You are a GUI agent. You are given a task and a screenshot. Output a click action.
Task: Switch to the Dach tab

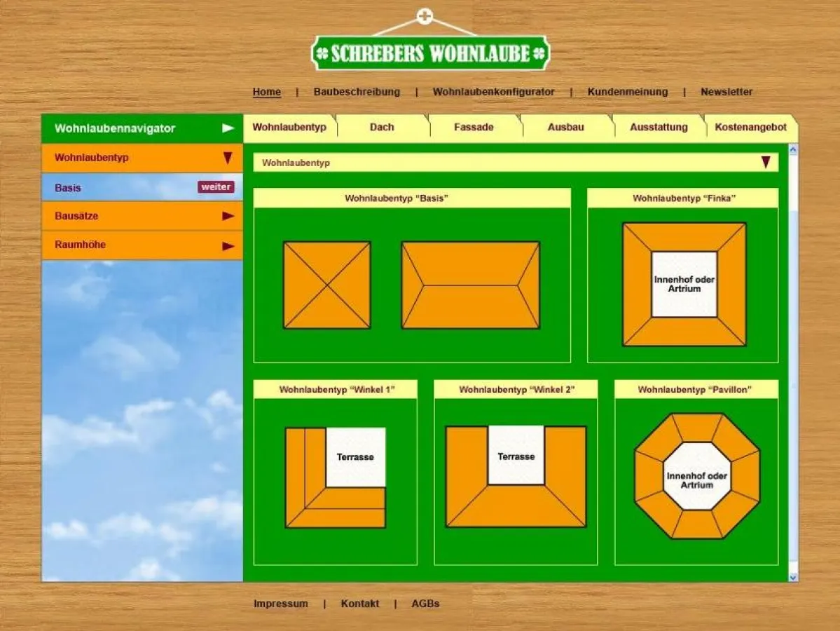(382, 127)
